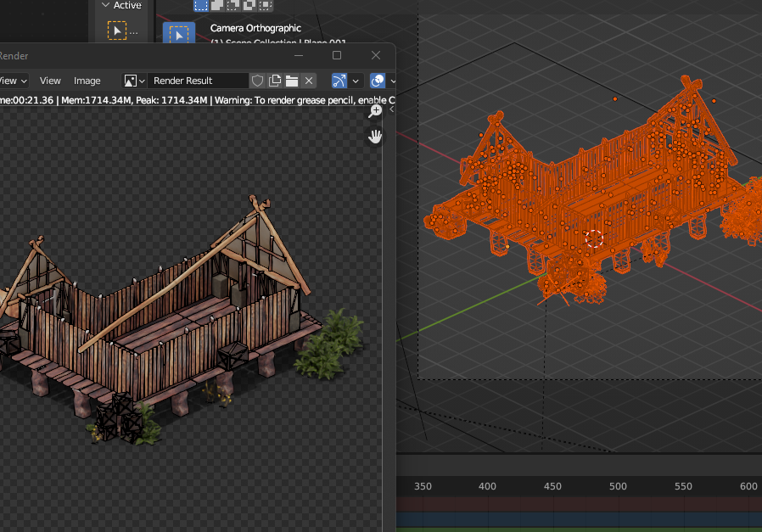Screen dimensions: 762x532
Task: Close the Render window
Action: [376, 55]
